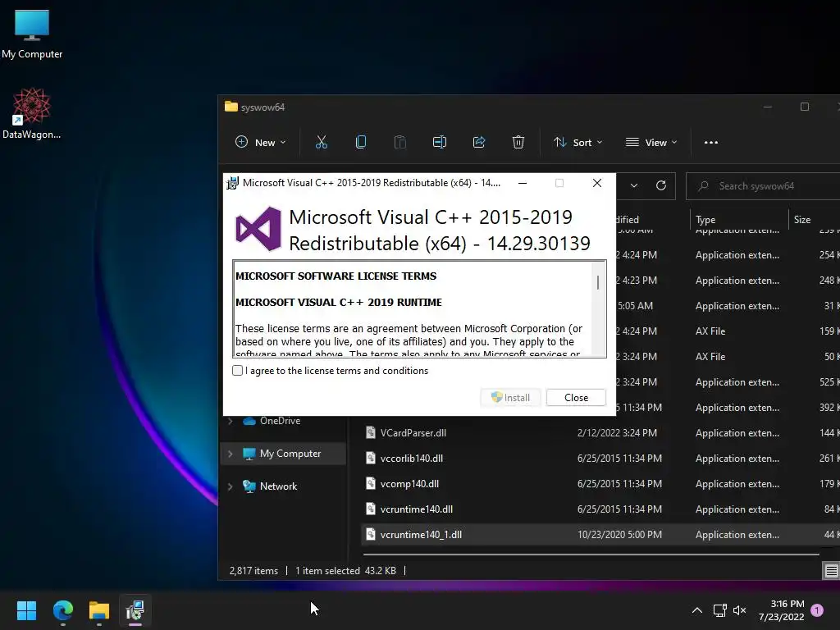Screen dimensions: 840x630
Task: Open the Sort dropdown menu
Action: coord(578,143)
